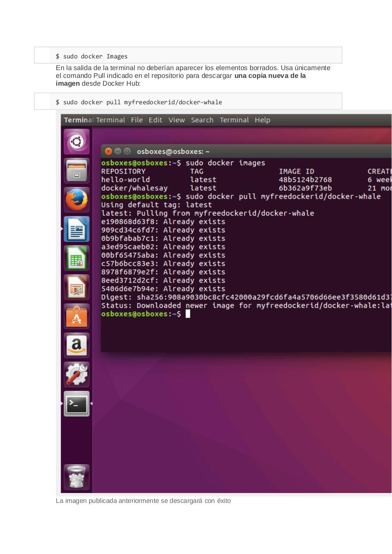Open the Ubuntu Software Center
Viewport: 392px width, 554px height.
[x=76, y=316]
